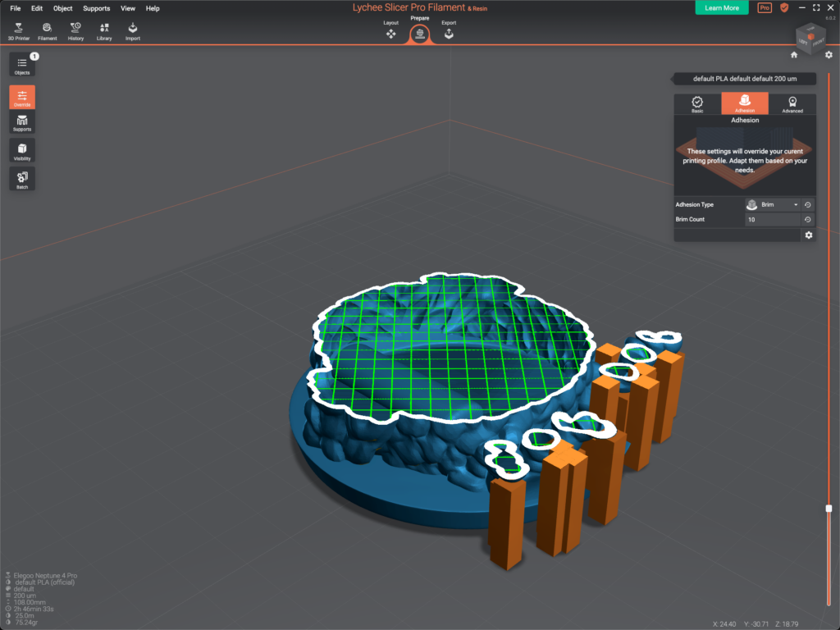Screen dimensions: 840x630
Task: Open the Filament library icon
Action: (x=47, y=30)
